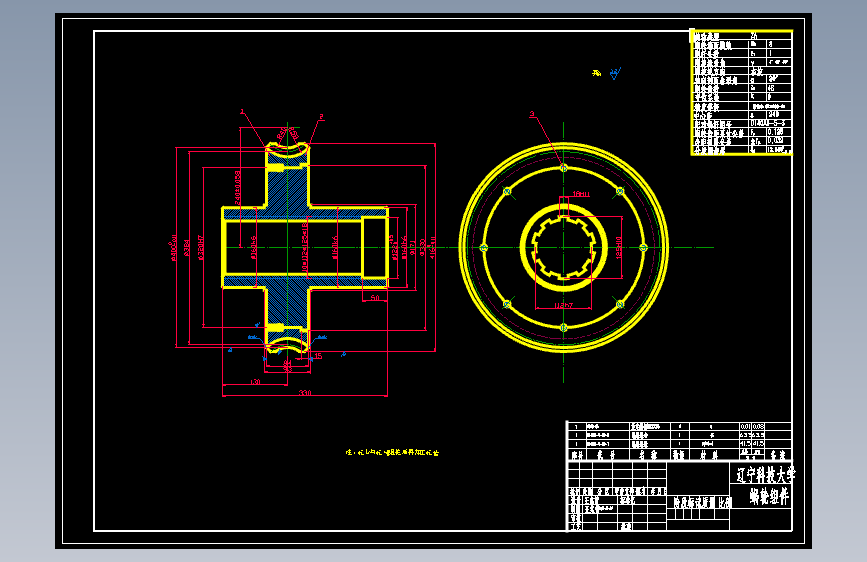The height and width of the screenshot is (562, 867).
Task: Select the 330 overall length dimension
Action: coord(305,392)
